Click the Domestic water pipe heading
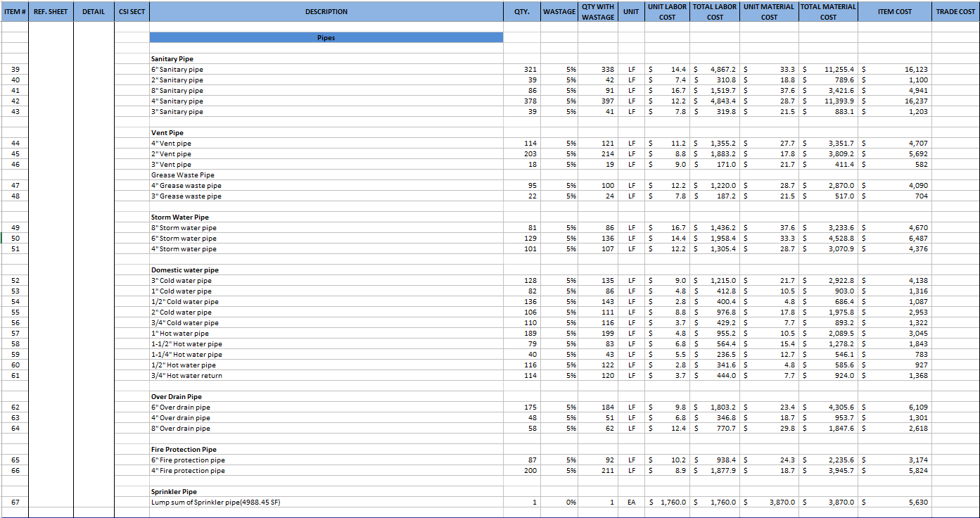 (x=185, y=270)
